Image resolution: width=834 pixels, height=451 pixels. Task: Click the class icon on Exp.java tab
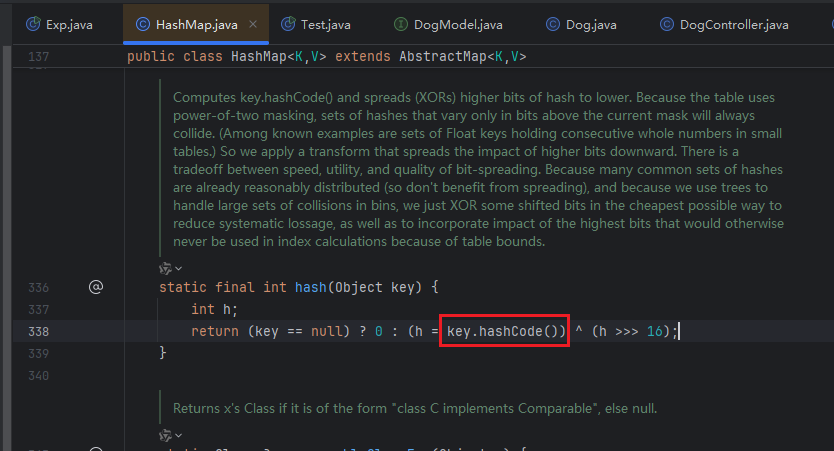click(33, 23)
